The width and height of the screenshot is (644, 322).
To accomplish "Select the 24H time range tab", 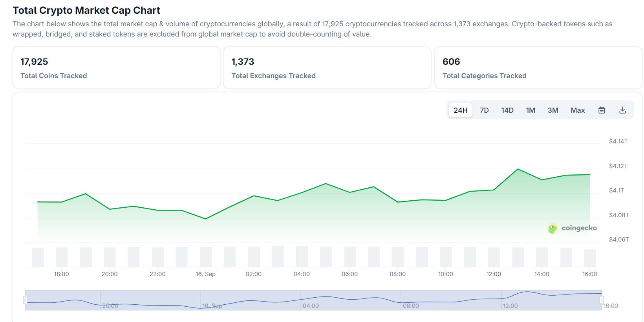I will pos(460,110).
